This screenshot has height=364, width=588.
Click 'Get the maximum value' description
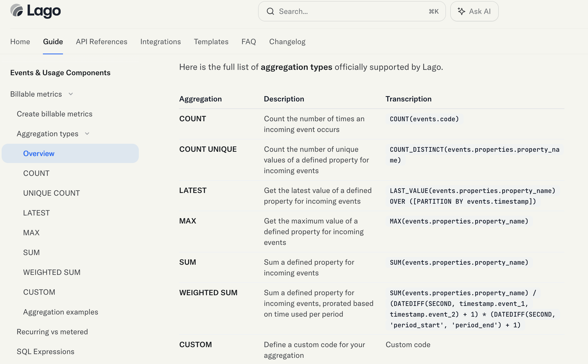click(x=314, y=232)
